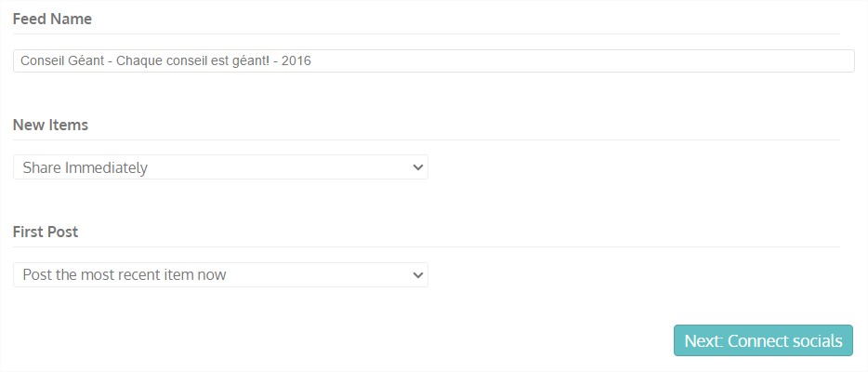Open the New Items dropdown
Image resolution: width=868 pixels, height=372 pixels.
click(x=220, y=167)
